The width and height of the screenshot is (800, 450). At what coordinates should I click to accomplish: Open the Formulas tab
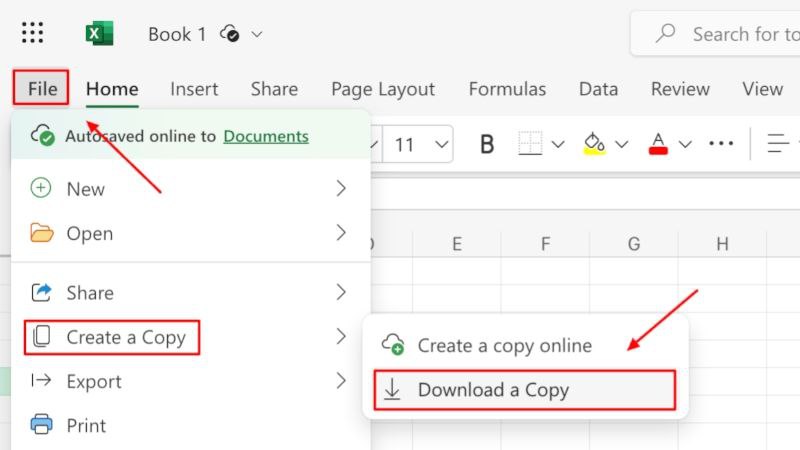(507, 89)
